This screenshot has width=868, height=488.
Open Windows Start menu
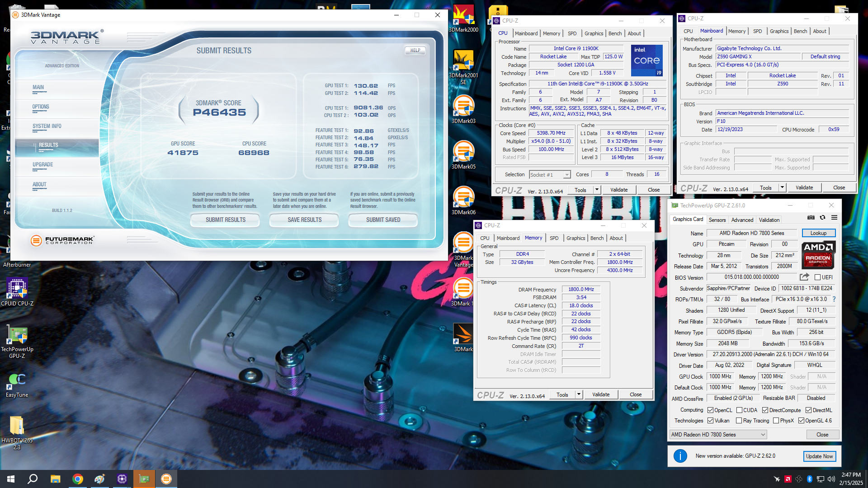click(11, 479)
